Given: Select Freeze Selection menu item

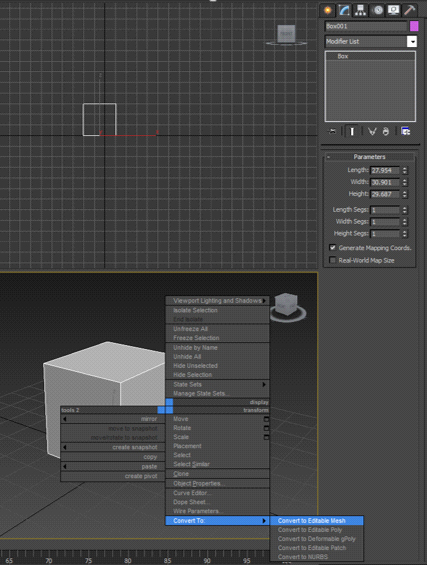Looking at the screenshot, I should [x=217, y=338].
